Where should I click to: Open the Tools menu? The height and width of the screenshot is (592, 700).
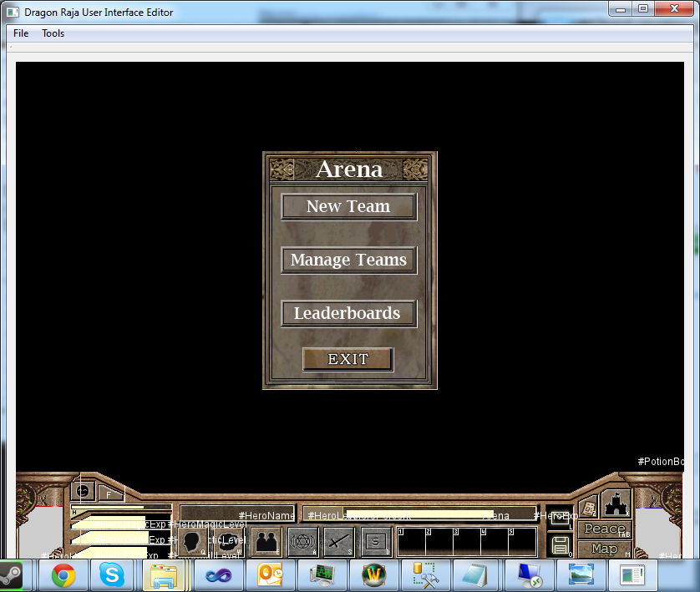(53, 33)
